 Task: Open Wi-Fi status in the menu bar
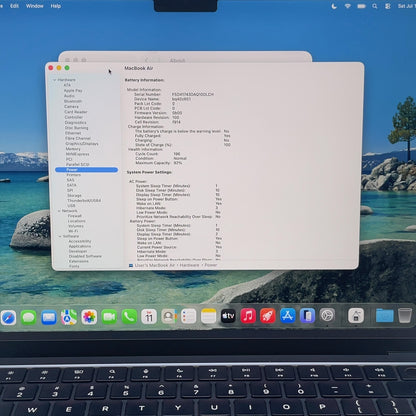click(x=347, y=6)
